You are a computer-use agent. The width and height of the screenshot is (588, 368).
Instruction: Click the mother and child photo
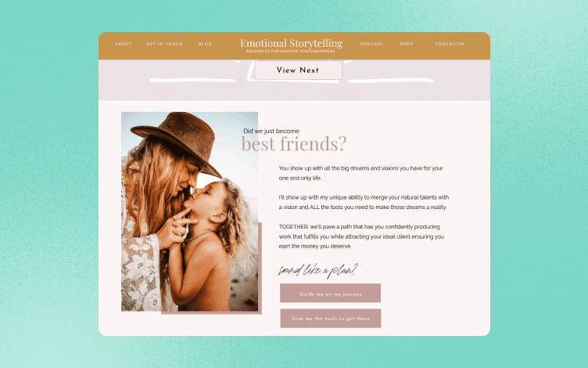point(189,211)
